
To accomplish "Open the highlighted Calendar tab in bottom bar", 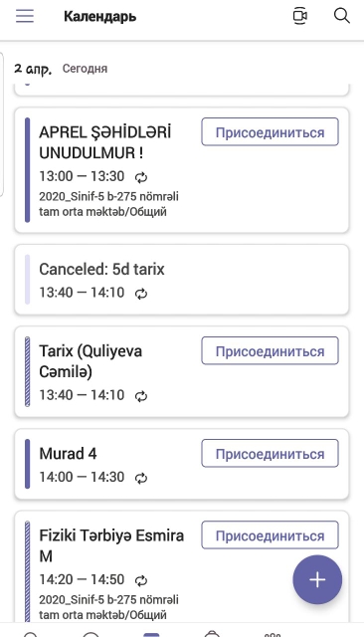I will point(152,634).
